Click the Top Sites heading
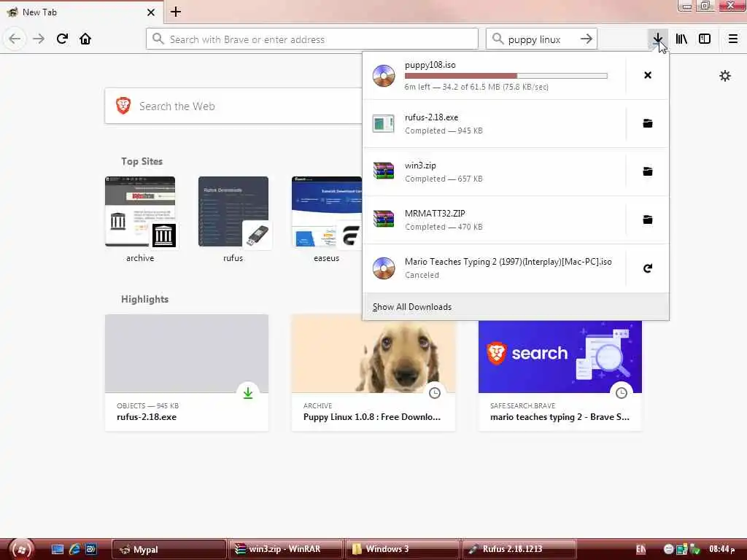This screenshot has height=560, width=747. point(142,161)
